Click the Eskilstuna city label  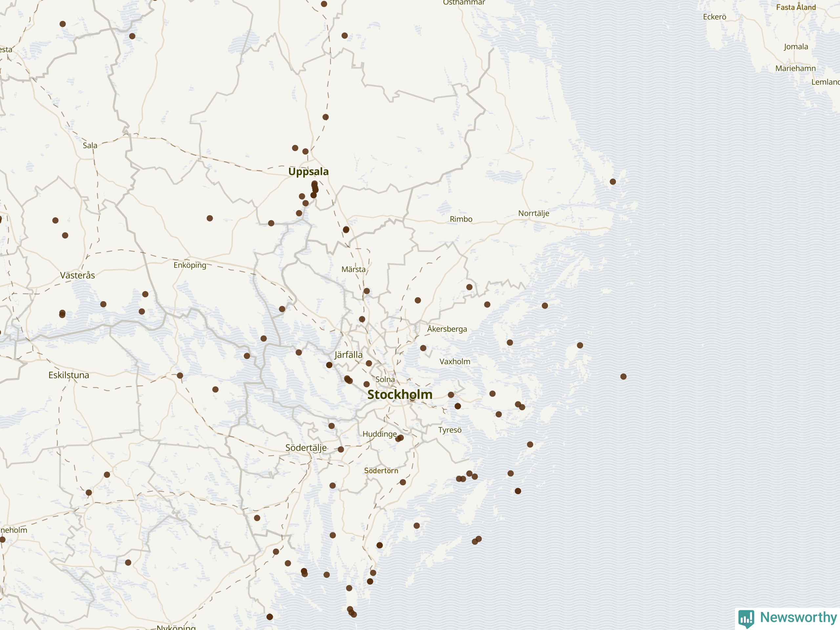[x=69, y=375]
